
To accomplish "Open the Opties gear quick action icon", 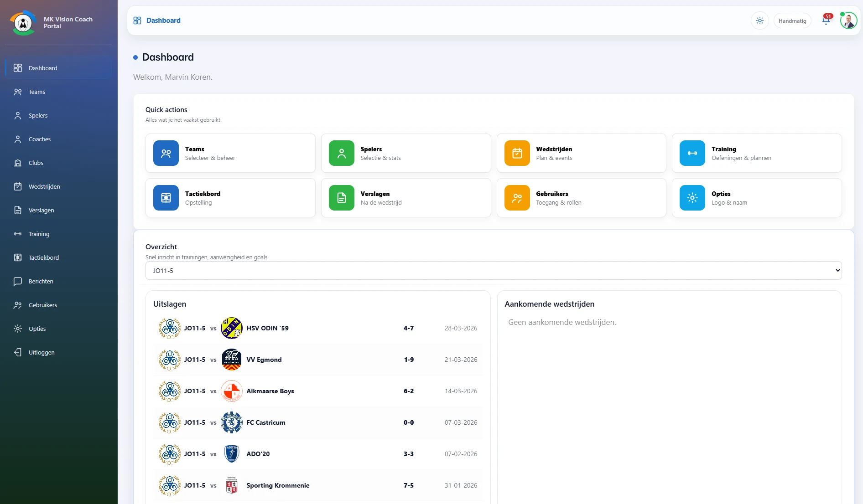I will click(x=692, y=198).
